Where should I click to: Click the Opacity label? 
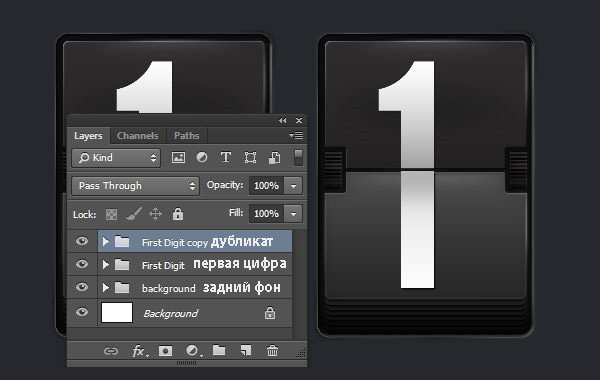[x=225, y=185]
